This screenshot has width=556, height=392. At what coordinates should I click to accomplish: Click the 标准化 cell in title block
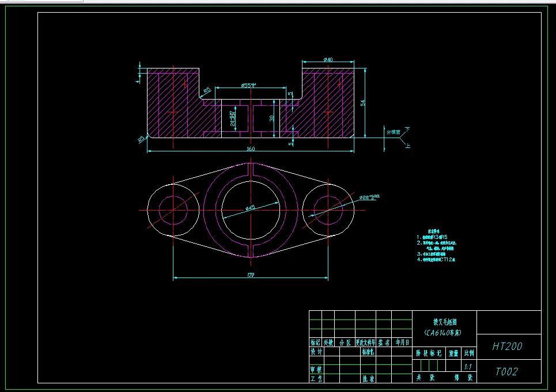[x=368, y=352]
